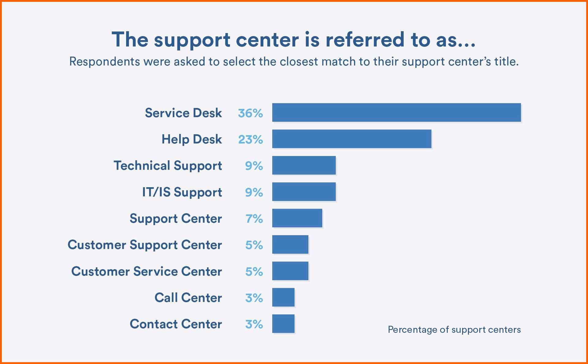Click the Help Desk bar

(x=352, y=139)
